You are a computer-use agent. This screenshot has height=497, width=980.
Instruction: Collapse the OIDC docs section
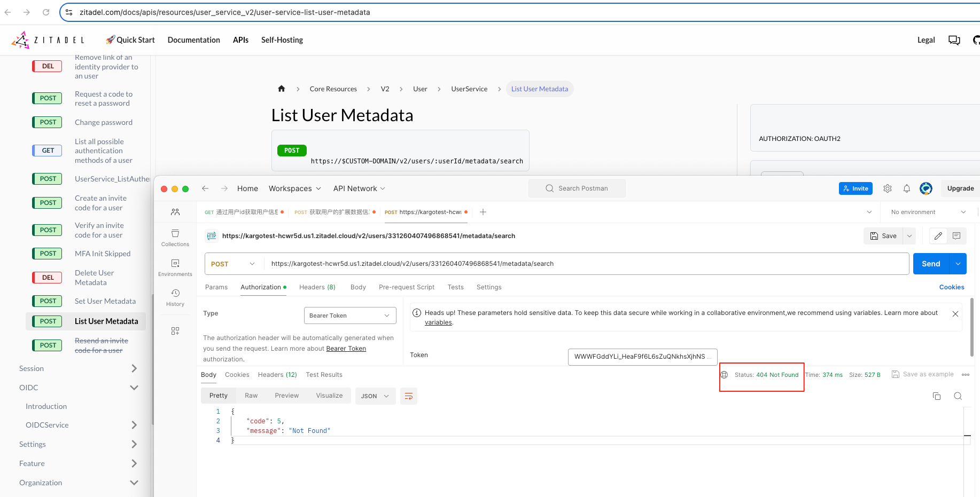point(134,388)
